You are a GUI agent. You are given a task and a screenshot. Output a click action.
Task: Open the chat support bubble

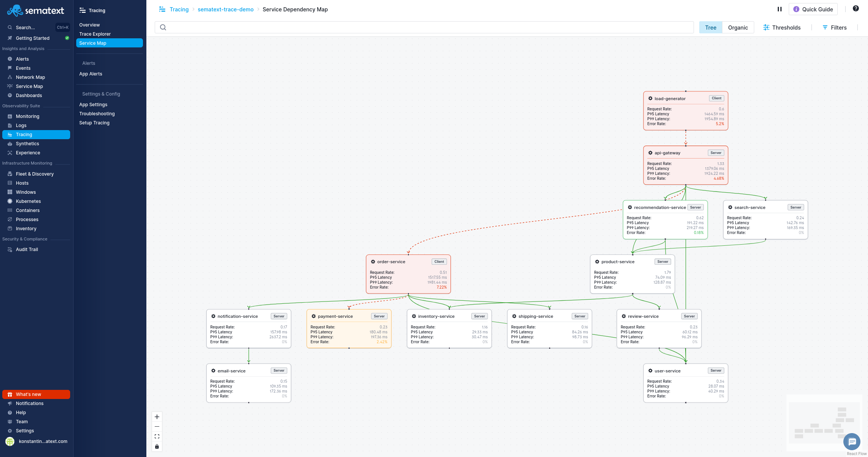(852, 441)
